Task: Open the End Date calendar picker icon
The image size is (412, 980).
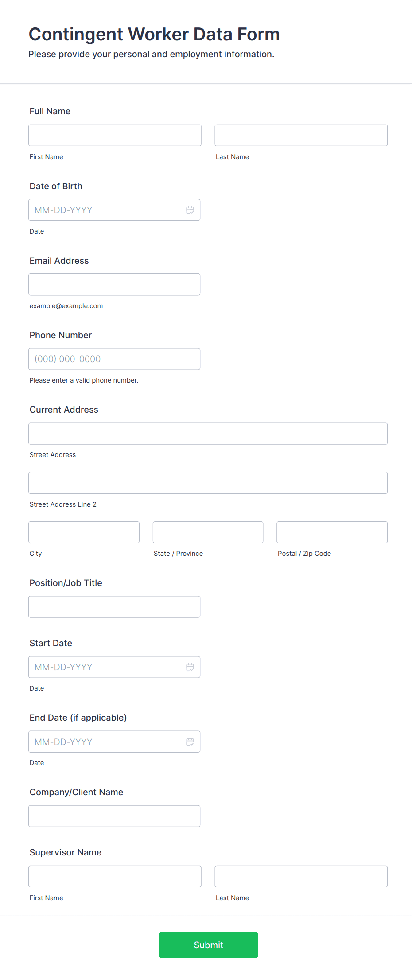Action: (190, 742)
